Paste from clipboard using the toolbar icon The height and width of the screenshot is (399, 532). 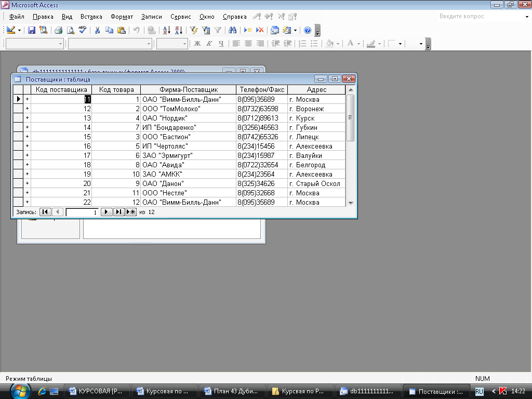pyautogui.click(x=121, y=30)
